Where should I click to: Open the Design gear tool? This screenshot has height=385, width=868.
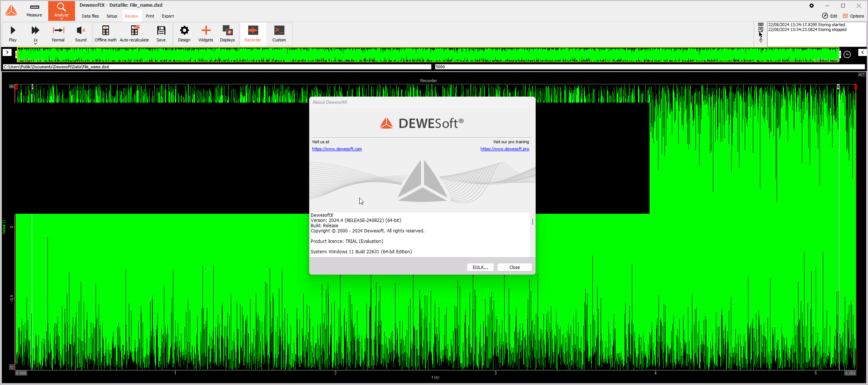[184, 34]
